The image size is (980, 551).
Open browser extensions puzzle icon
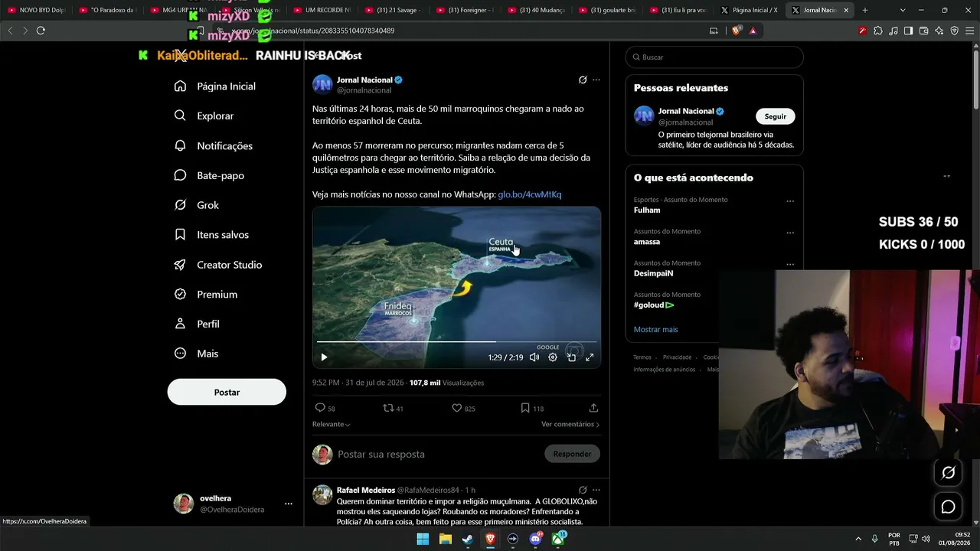tap(877, 31)
